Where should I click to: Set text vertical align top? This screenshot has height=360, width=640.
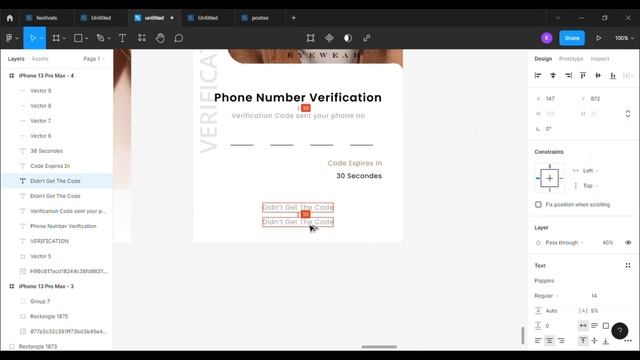point(583,340)
